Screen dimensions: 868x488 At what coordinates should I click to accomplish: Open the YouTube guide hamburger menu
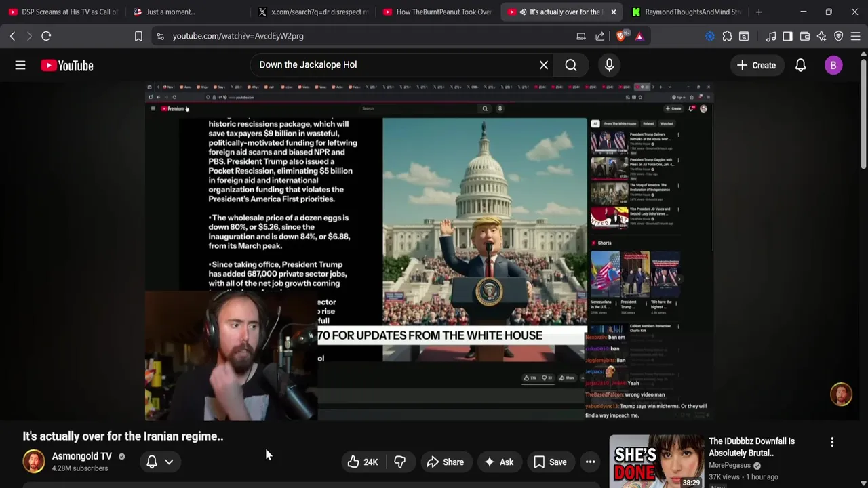(20, 65)
